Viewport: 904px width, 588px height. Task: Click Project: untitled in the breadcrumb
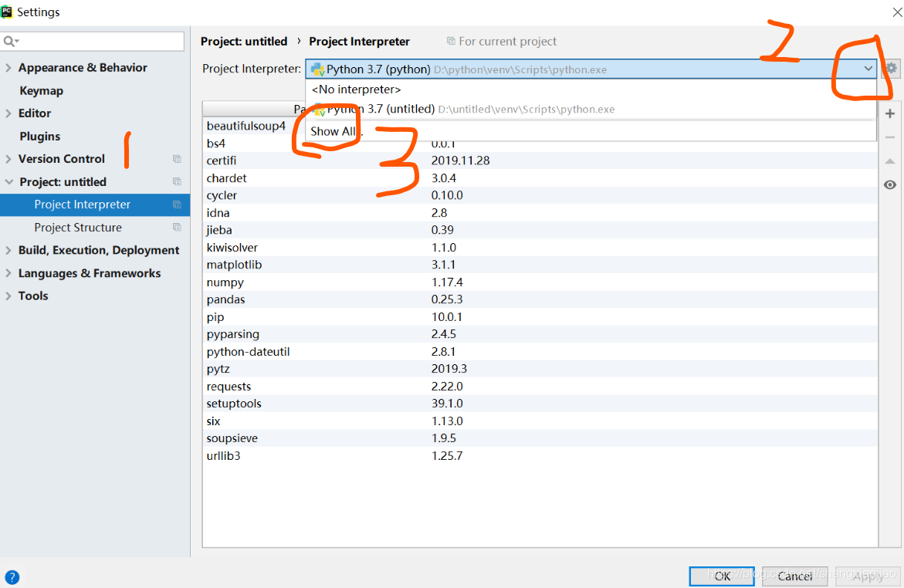click(244, 42)
